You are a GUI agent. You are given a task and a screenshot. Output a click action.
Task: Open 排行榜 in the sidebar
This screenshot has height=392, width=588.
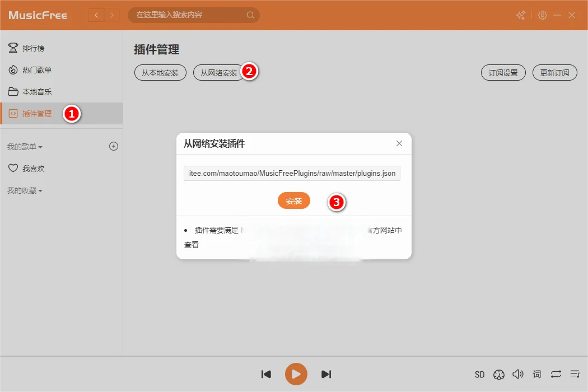(x=34, y=49)
